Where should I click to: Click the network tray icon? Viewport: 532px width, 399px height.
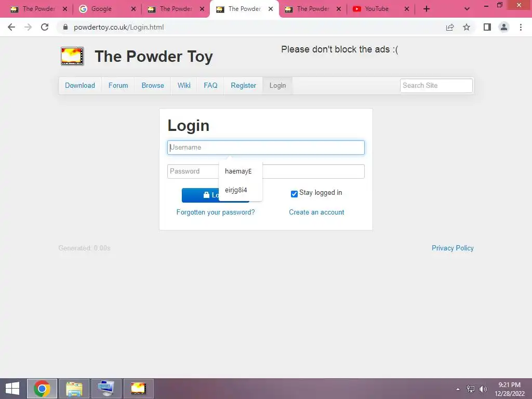[x=471, y=389]
